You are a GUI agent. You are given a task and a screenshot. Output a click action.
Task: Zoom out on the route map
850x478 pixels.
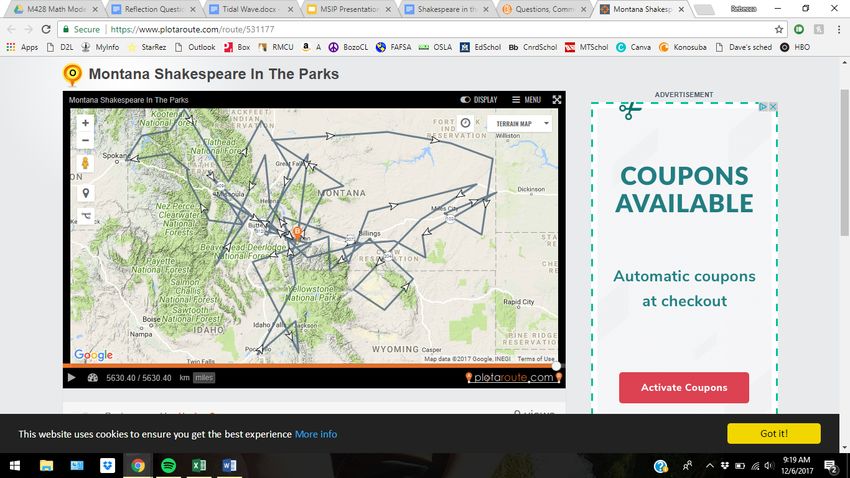pos(85,140)
